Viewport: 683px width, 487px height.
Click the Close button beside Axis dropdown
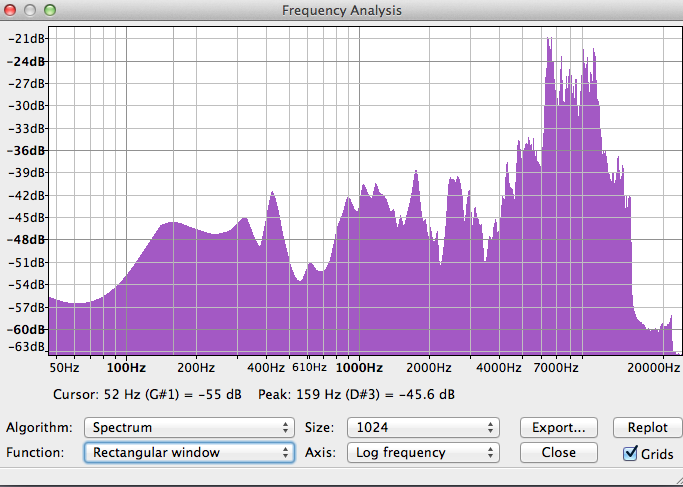558,452
